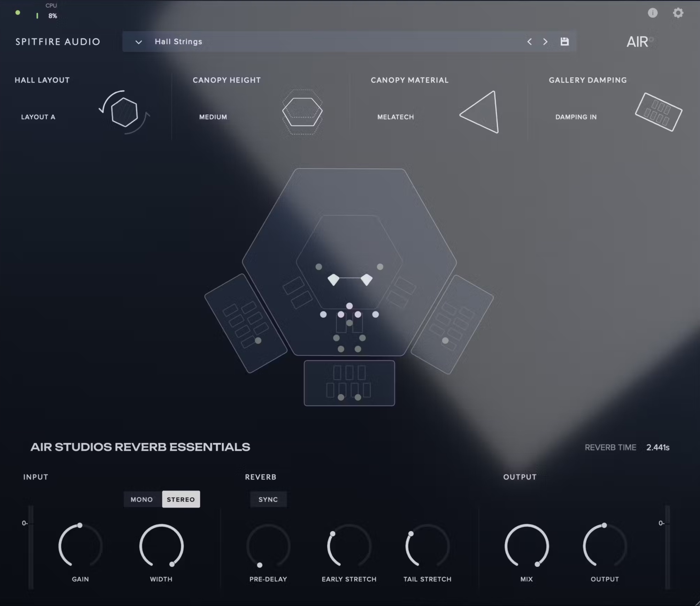
Task: Click the Input section heading
Action: coord(36,477)
